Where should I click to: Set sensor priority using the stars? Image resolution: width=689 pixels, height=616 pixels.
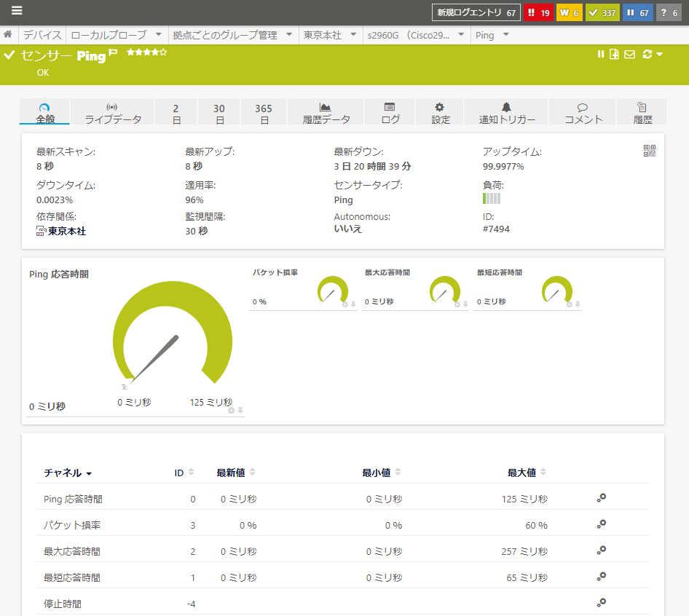coord(147,52)
